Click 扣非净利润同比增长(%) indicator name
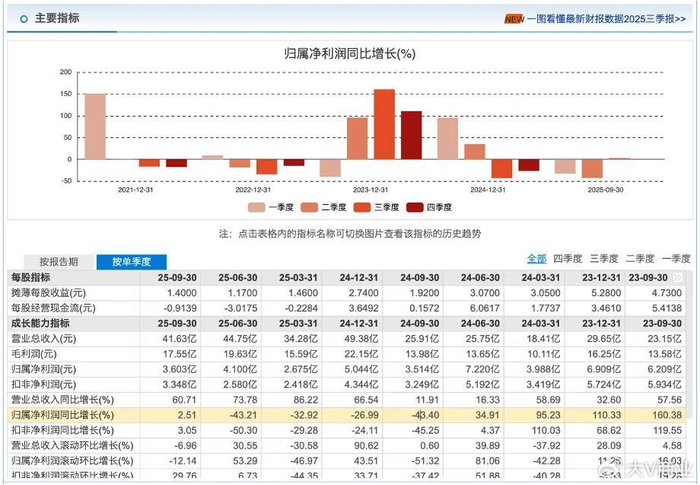Image resolution: width=700 pixels, height=485 pixels. click(62, 431)
